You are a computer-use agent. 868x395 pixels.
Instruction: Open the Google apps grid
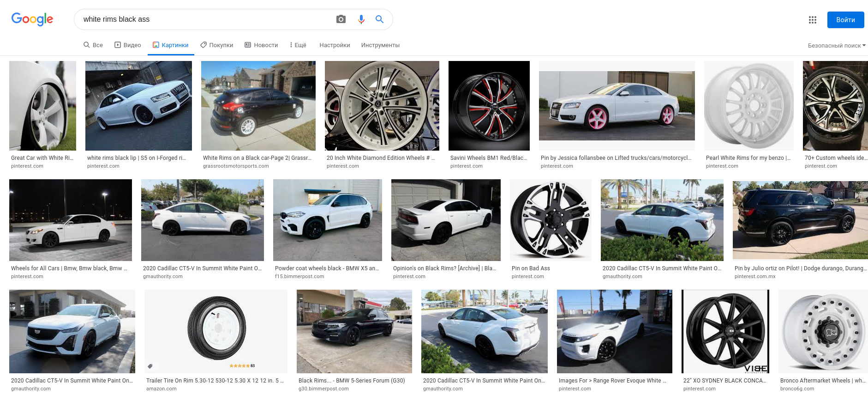(813, 20)
